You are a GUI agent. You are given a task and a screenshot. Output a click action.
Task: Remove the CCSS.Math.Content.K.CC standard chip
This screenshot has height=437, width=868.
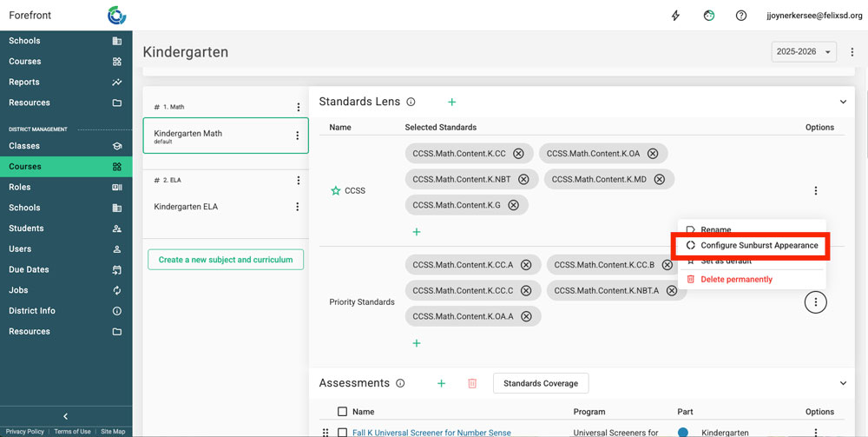(518, 154)
